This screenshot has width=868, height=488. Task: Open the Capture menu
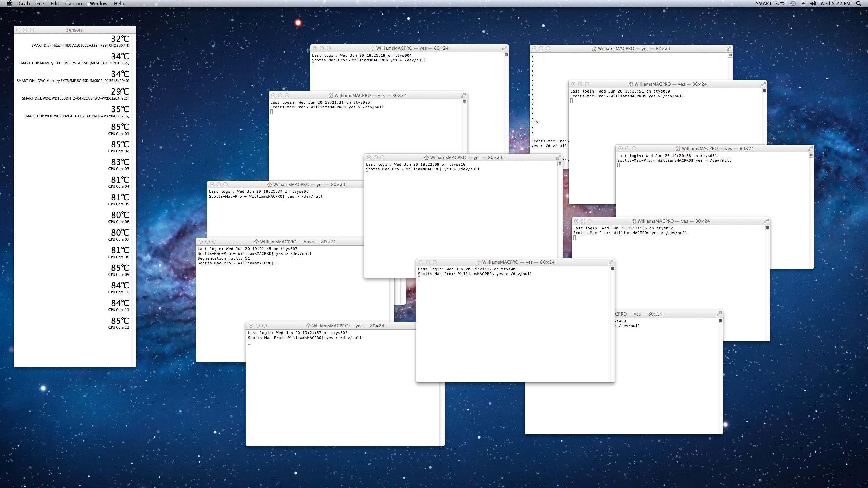(x=74, y=3)
